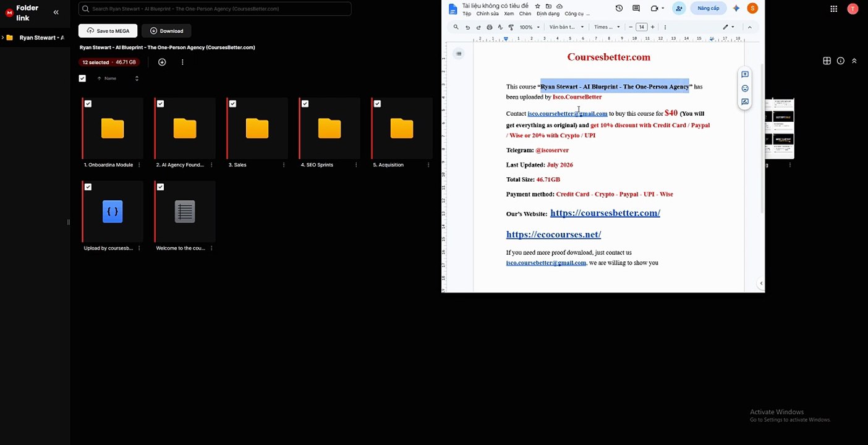868x445 pixels.
Task: Click the MEGA account avatar T
Action: point(853,9)
